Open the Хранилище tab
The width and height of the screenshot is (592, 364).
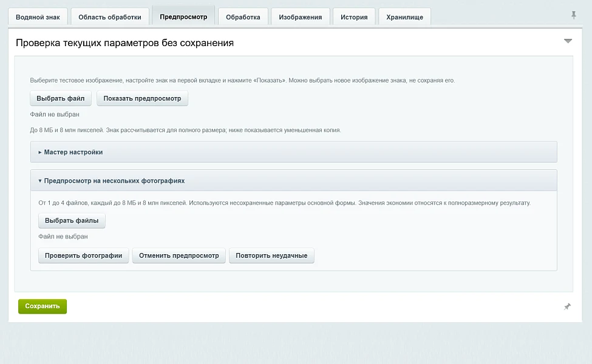tap(405, 17)
